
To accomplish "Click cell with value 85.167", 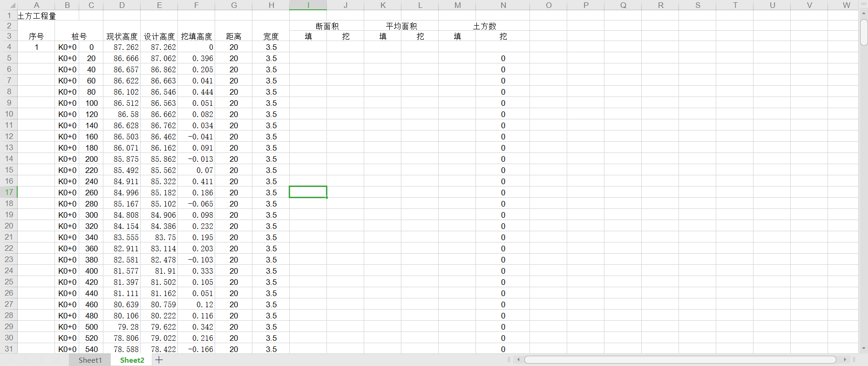I will click(x=122, y=204).
